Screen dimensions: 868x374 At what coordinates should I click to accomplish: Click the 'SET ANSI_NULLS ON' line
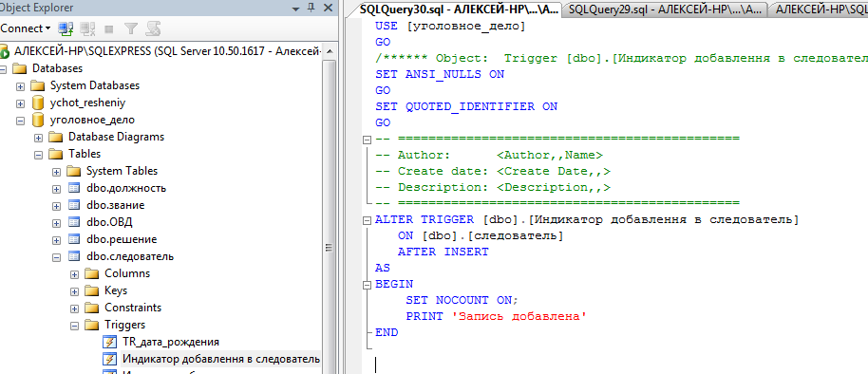pos(440,74)
